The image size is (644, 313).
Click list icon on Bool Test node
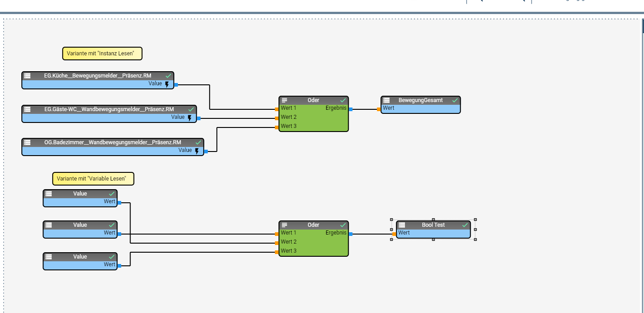click(x=402, y=225)
